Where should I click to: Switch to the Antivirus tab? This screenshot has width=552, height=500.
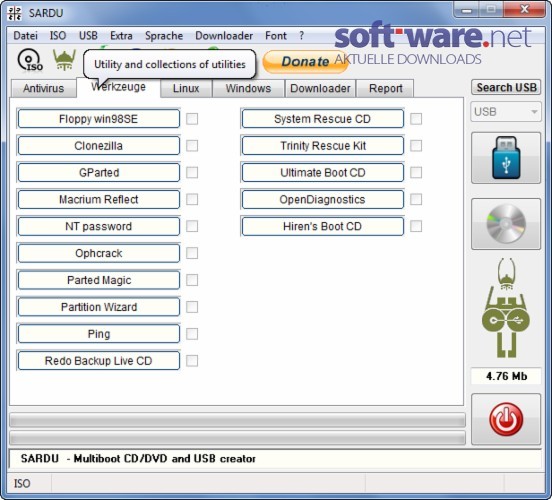pyautogui.click(x=44, y=88)
